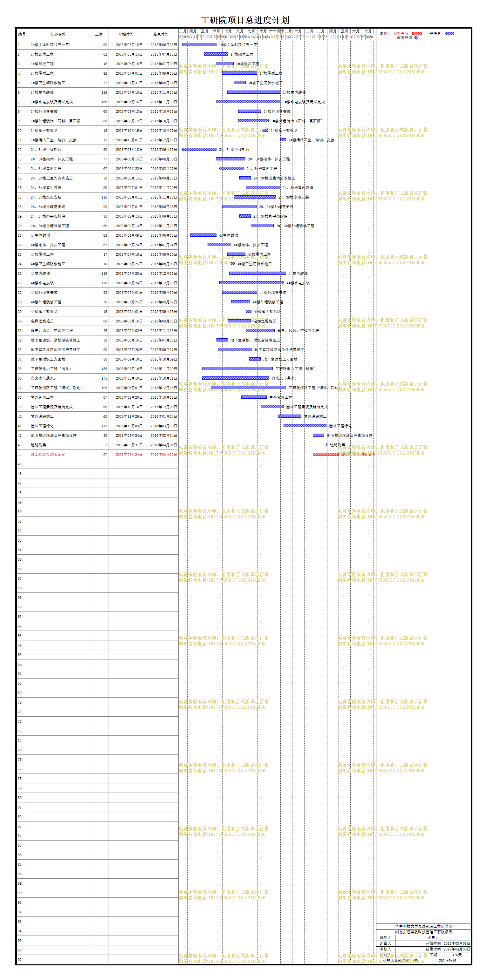This screenshot has height=980, width=487.
Task: Click Gantt bar for 地下室底板、顶板后浇带施工
Action: point(222,340)
